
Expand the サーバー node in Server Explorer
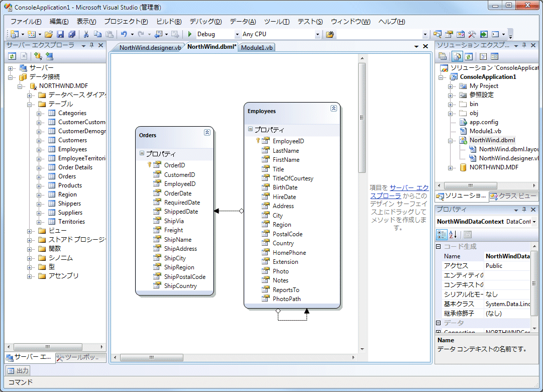11,68
